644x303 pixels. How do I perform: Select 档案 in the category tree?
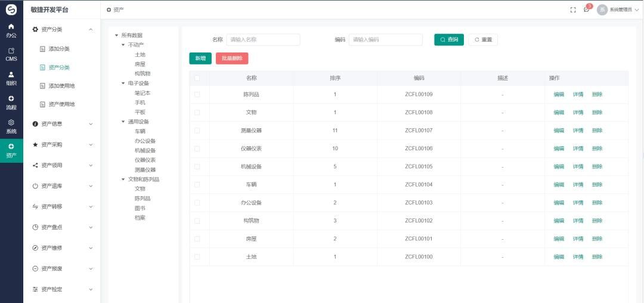coord(140,218)
